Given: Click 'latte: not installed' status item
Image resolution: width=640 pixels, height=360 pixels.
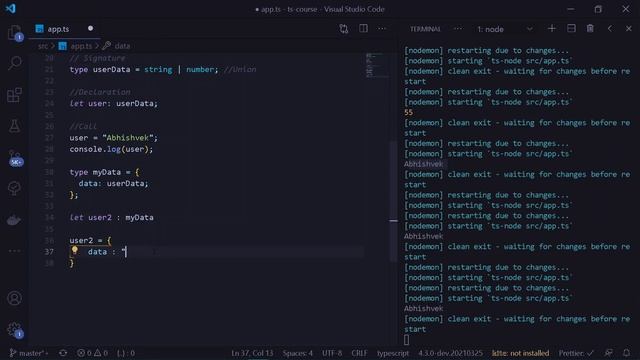Looking at the screenshot, I should [x=520, y=353].
